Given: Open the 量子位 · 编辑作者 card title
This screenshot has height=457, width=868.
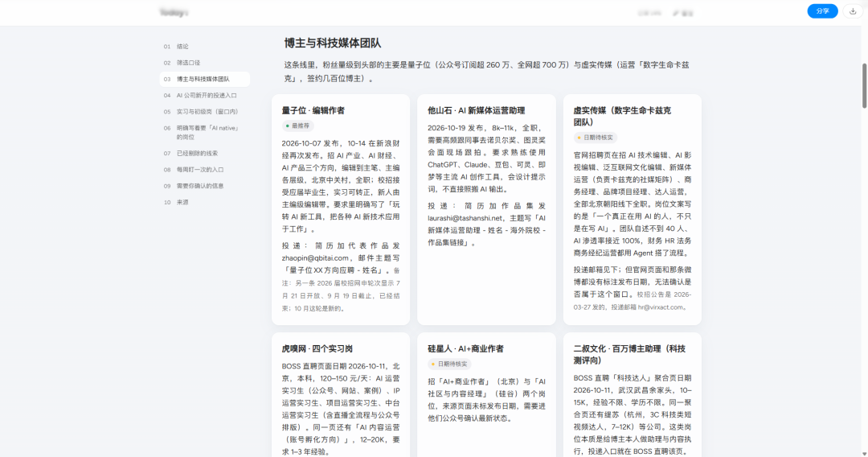Looking at the screenshot, I should coord(313,111).
